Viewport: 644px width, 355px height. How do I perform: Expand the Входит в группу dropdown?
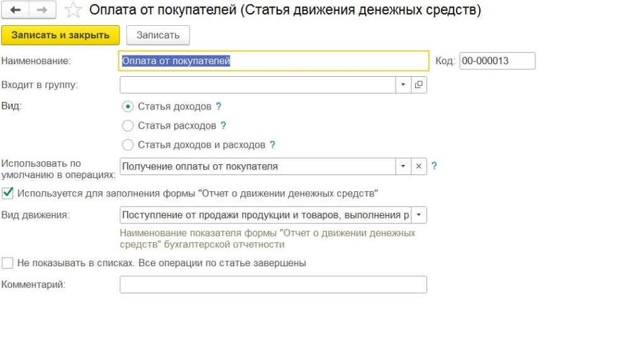tap(403, 85)
